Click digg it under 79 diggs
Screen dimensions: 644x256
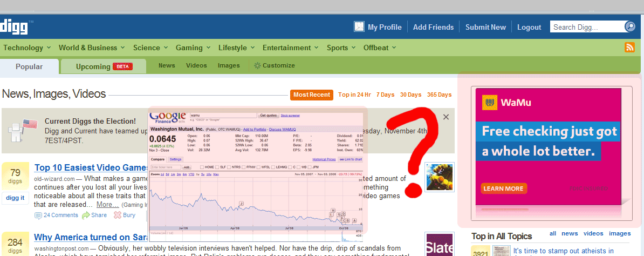tap(15, 198)
